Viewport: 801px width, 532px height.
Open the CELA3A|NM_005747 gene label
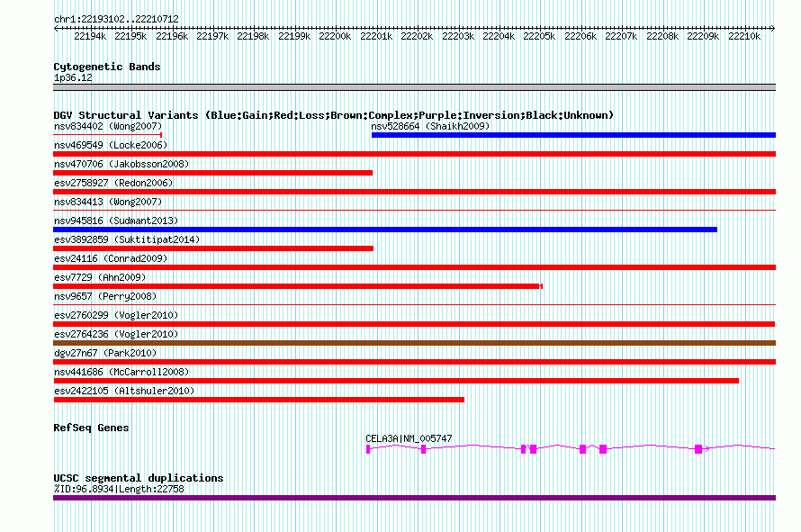pyautogui.click(x=409, y=438)
